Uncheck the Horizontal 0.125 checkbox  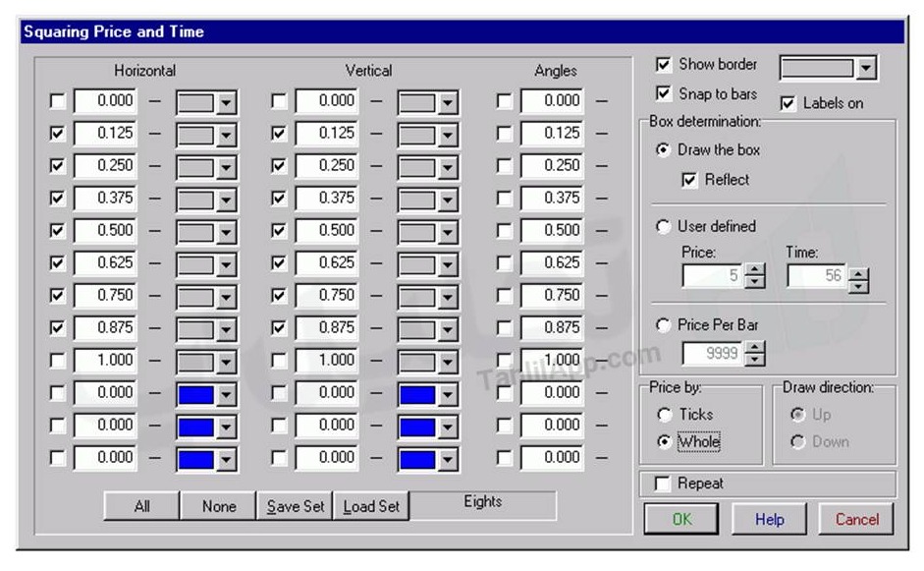(57, 134)
